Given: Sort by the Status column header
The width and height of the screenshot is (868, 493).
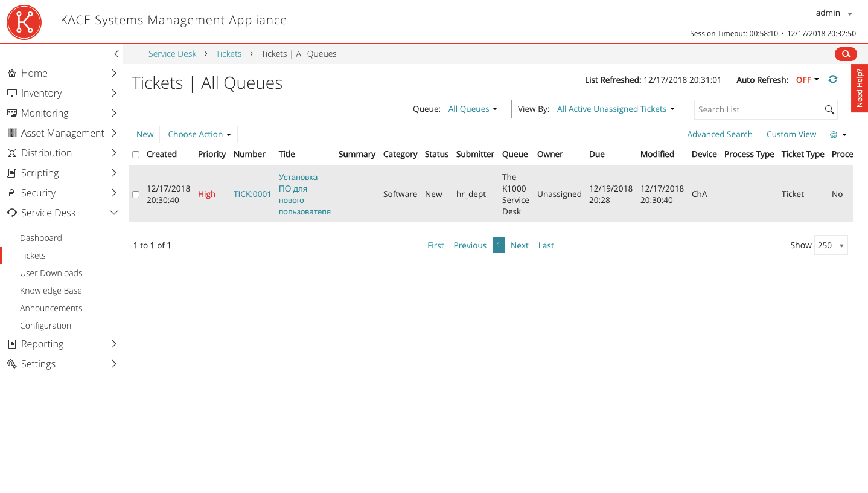Looking at the screenshot, I should pyautogui.click(x=437, y=154).
